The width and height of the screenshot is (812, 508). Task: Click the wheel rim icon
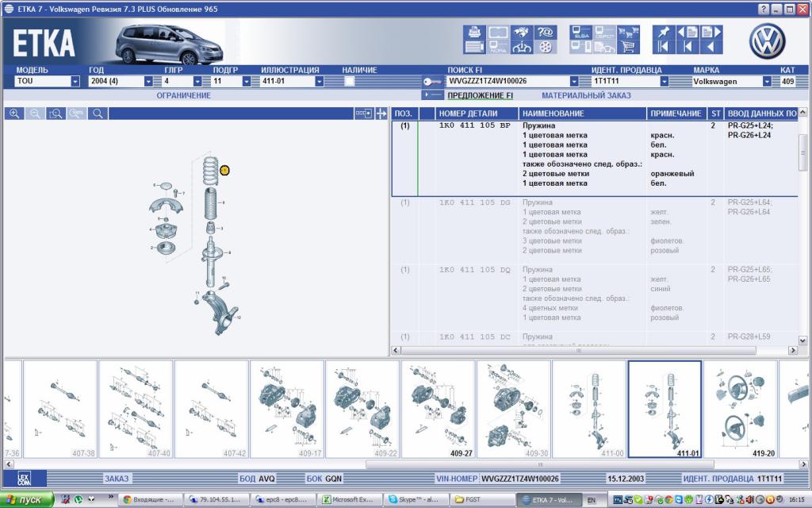point(546,47)
